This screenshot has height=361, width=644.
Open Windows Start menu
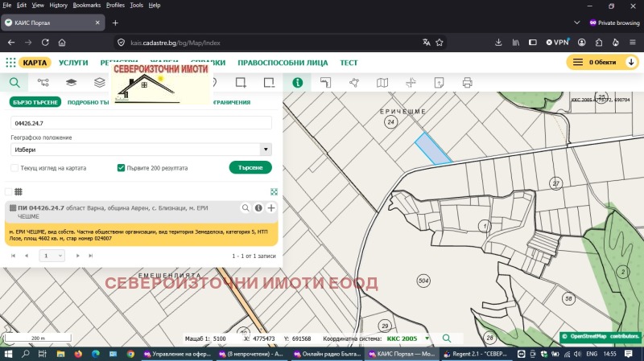(x=8, y=354)
